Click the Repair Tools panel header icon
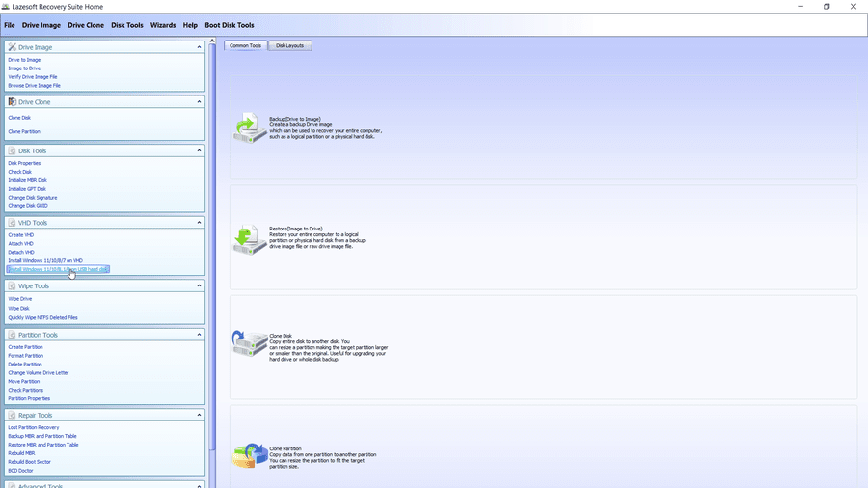 click(13, 415)
